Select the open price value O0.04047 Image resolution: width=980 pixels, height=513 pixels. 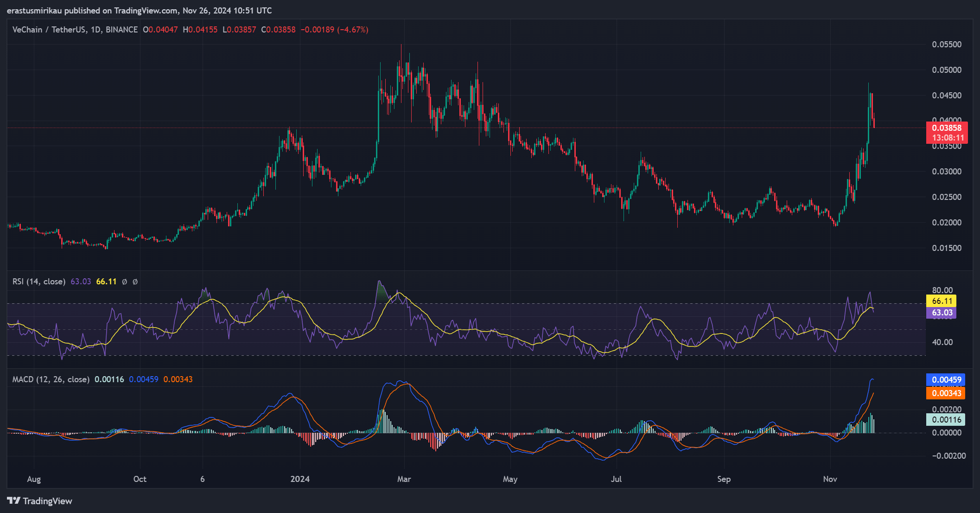pos(160,30)
